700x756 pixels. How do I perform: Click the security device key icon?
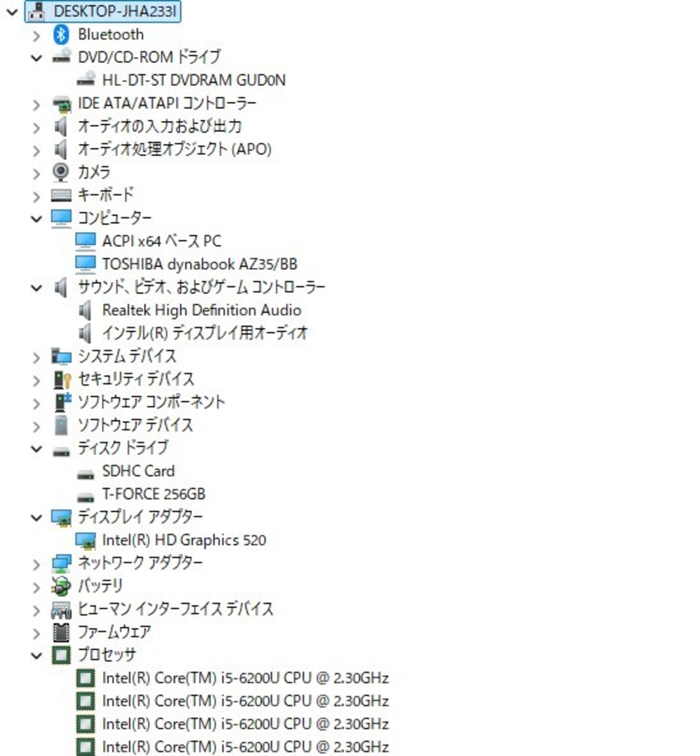[62, 379]
